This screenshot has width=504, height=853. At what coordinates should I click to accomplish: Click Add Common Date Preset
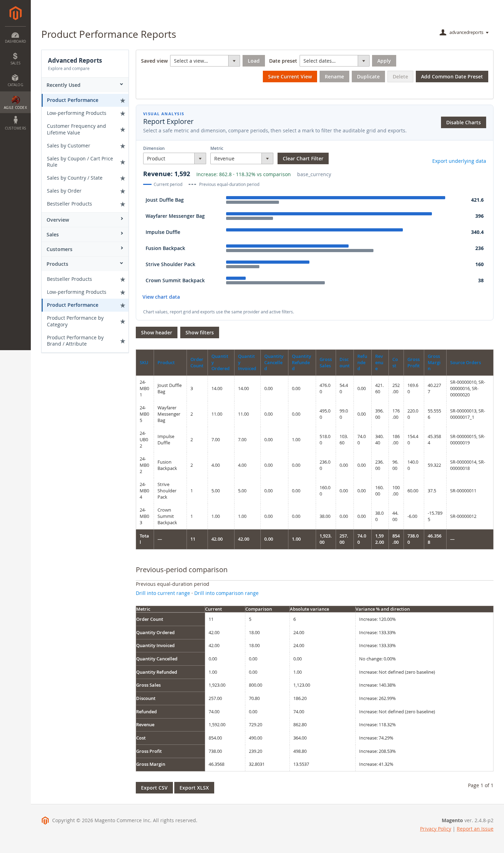click(x=452, y=77)
